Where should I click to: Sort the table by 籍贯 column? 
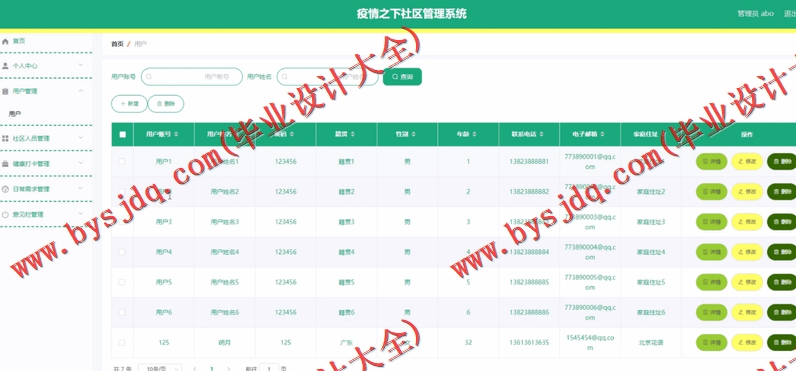[x=352, y=134]
